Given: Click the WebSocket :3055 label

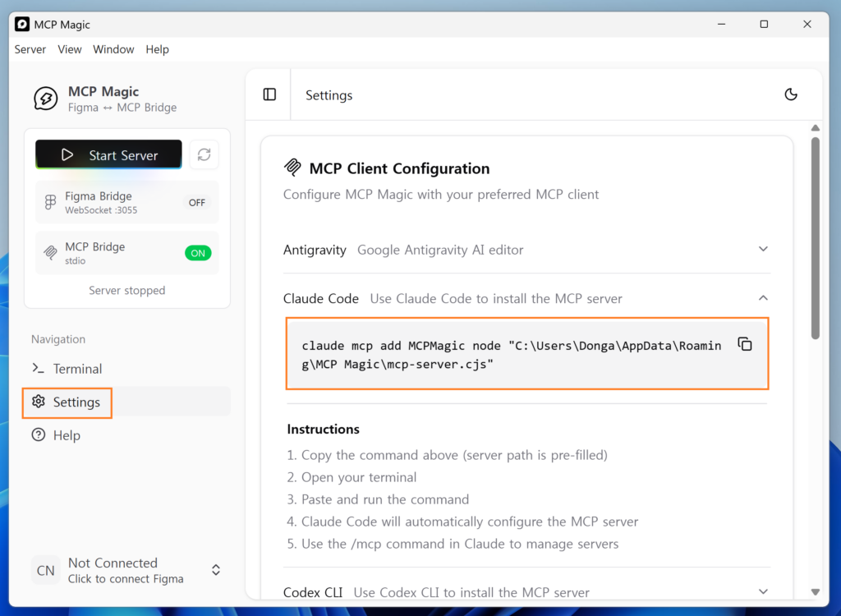Looking at the screenshot, I should (x=101, y=210).
